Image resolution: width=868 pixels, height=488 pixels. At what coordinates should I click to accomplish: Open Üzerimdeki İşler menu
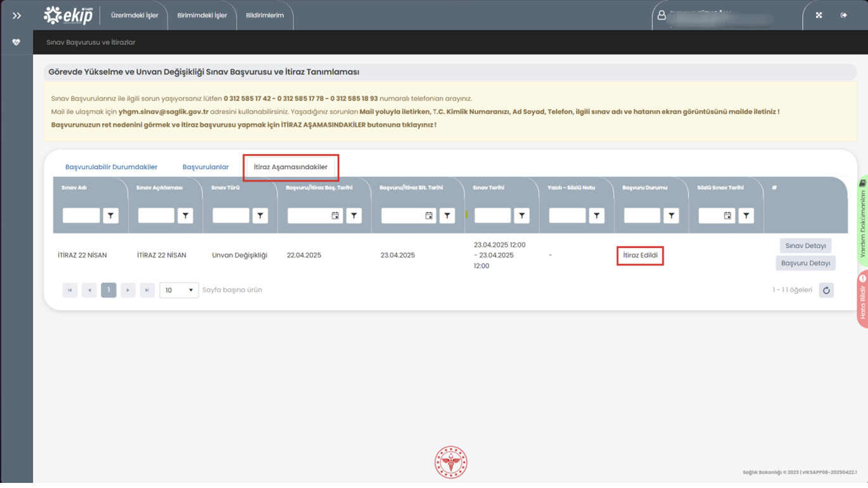pos(134,15)
